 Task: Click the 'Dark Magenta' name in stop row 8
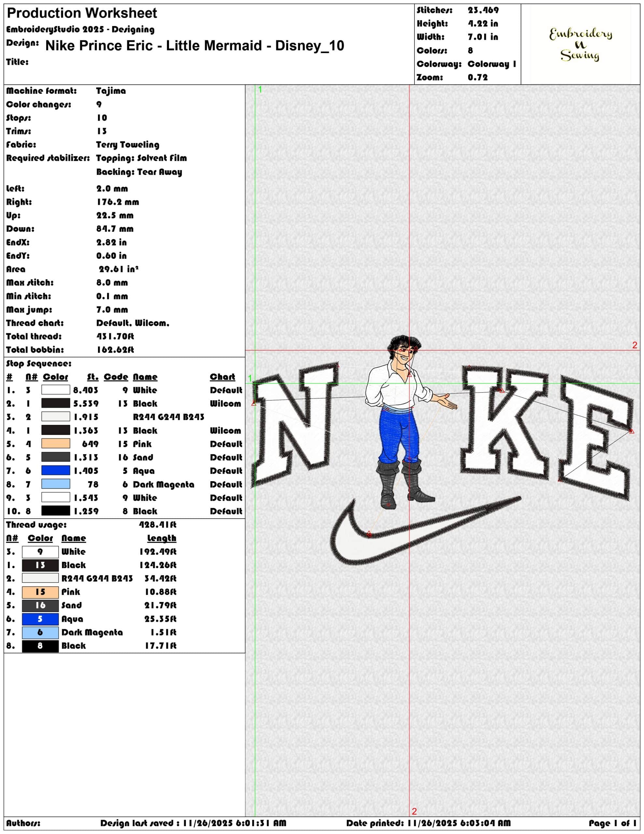[163, 484]
